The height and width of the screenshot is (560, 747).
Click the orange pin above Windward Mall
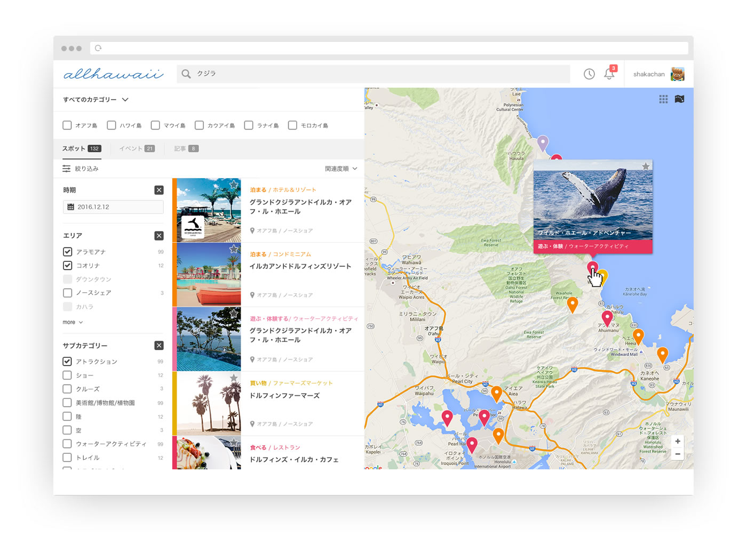pos(638,336)
